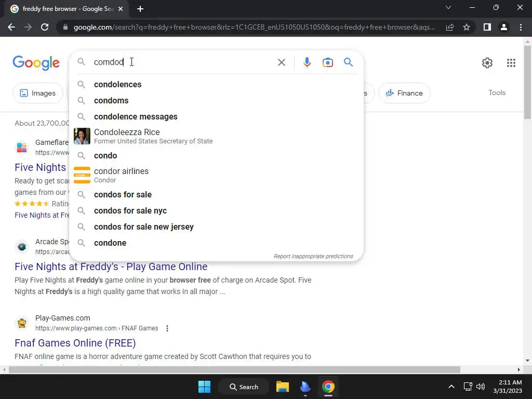Open the Google apps grid
The image size is (532, 399).
coord(511,63)
